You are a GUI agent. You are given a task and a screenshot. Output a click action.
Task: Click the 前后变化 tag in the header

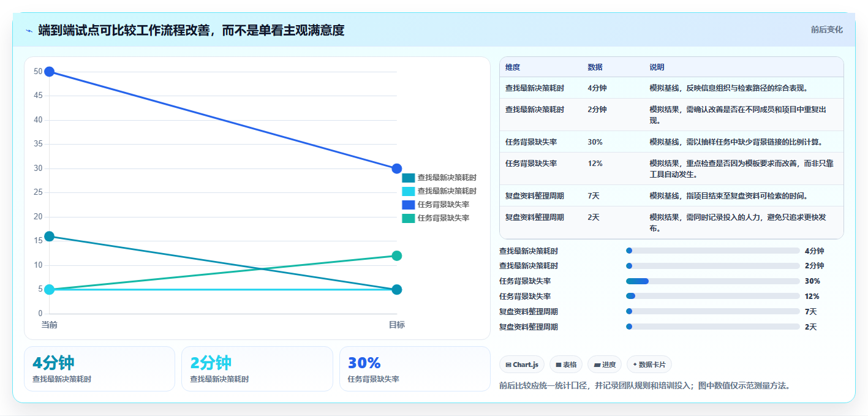pyautogui.click(x=827, y=29)
